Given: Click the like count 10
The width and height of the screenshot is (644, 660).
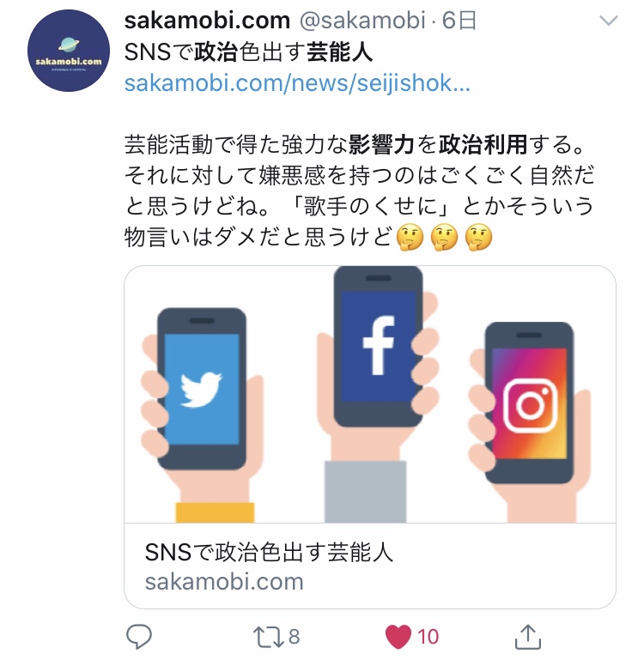Looking at the screenshot, I should (x=428, y=637).
